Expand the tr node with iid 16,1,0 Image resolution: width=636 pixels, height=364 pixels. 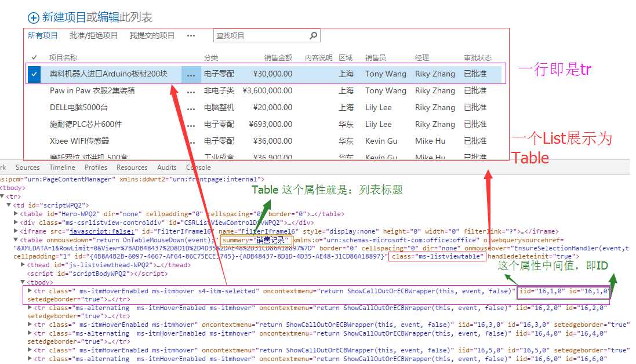click(x=30, y=290)
